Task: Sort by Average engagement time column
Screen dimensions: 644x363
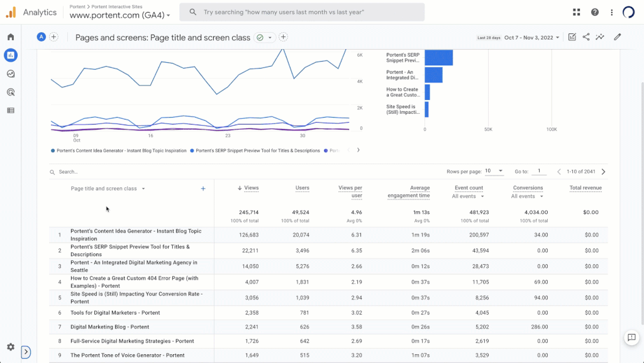Action: [x=409, y=191]
